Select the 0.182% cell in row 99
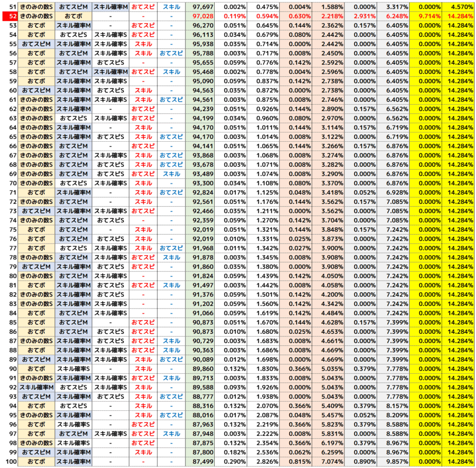This screenshot has height=468, width=476. (x=231, y=452)
